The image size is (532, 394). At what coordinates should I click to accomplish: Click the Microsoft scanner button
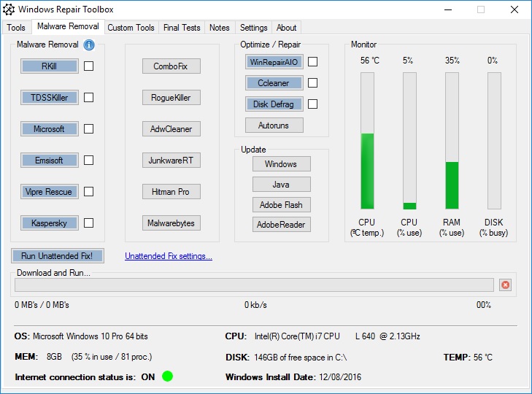50,128
